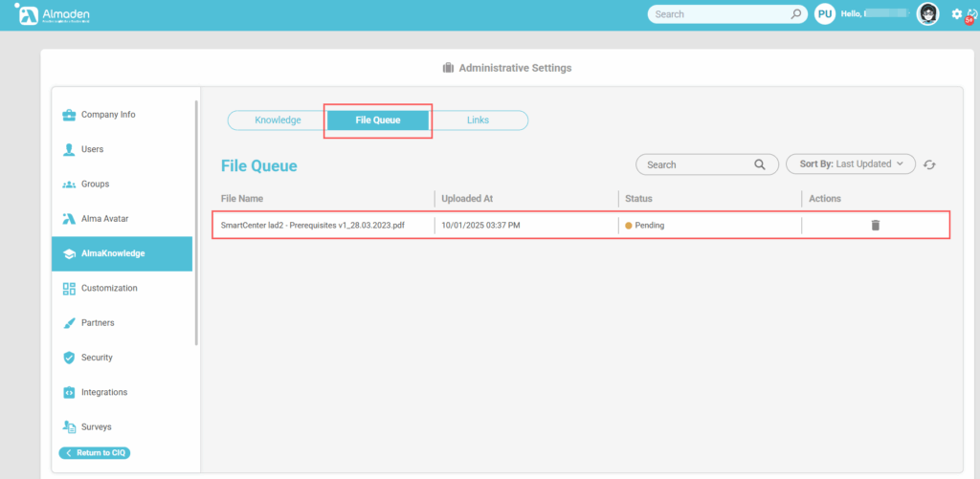Open Company Info in the sidebar
This screenshot has height=479, width=980.
[x=107, y=115]
